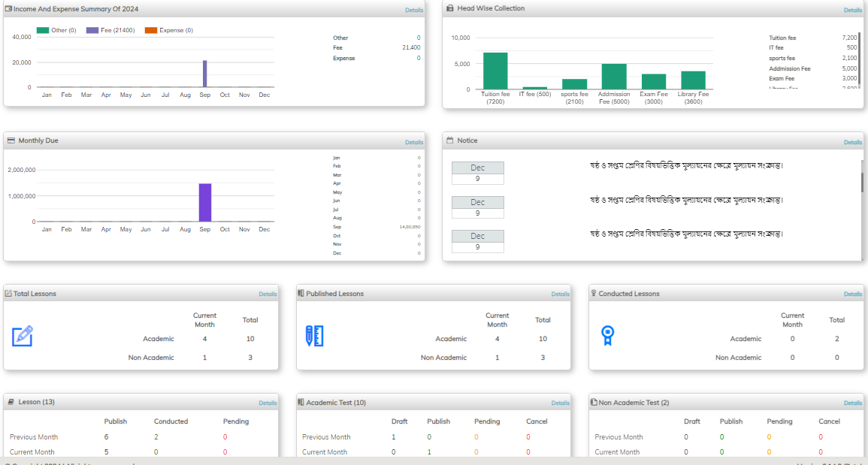Viewport: 868px width, 465px height.
Task: Click the book icon beside the Lesson (13) title
Action: (x=11, y=403)
